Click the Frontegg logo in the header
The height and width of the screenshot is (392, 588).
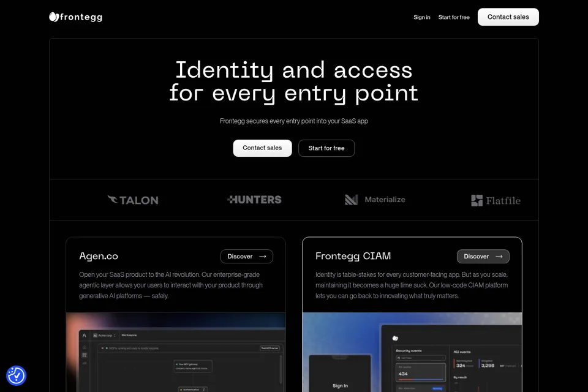(x=76, y=17)
